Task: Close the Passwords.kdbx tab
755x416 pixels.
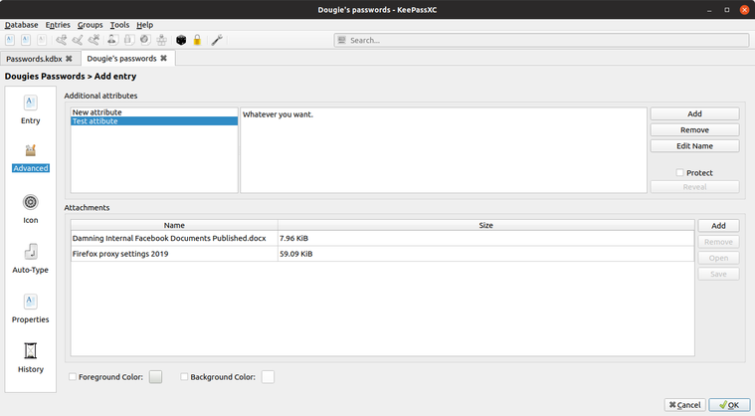Action: point(69,59)
